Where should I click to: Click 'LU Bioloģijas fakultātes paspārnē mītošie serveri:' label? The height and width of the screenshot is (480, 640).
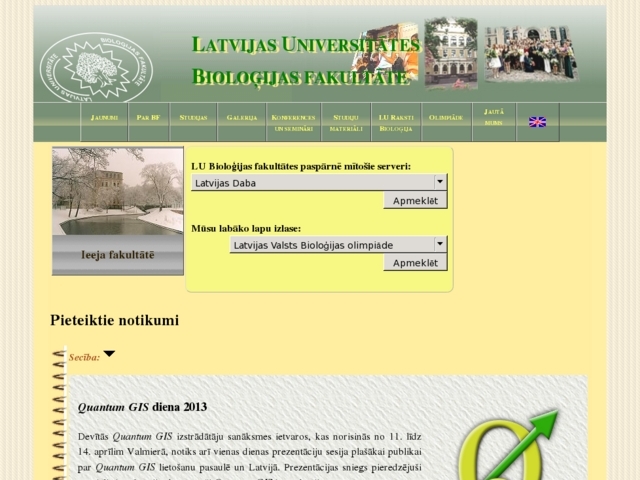(x=301, y=167)
